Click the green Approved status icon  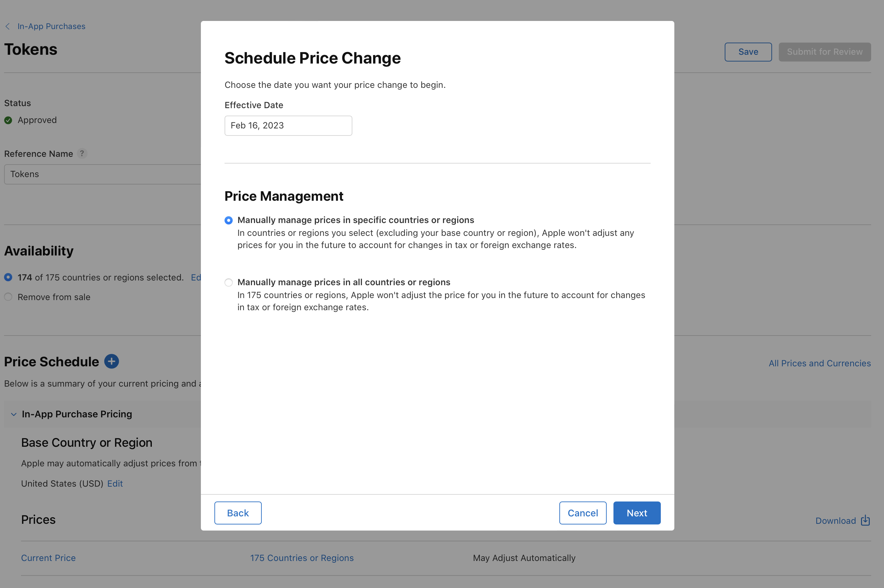click(8, 120)
